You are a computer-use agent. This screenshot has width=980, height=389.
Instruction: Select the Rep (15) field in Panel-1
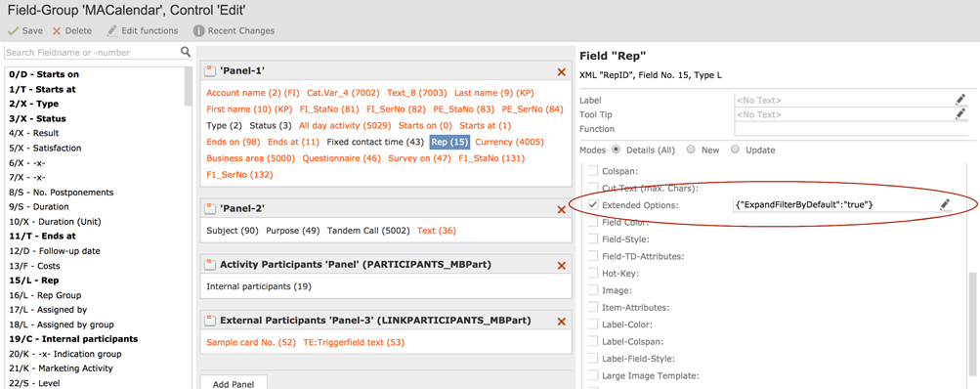[450, 142]
